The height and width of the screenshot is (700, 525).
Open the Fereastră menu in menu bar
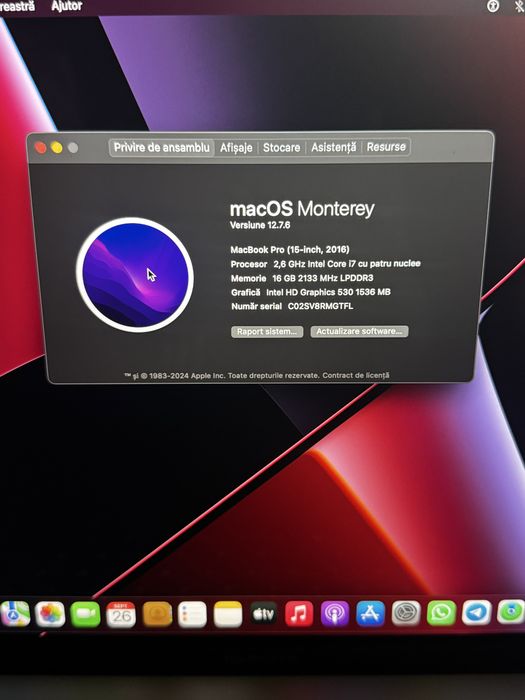tap(17, 7)
